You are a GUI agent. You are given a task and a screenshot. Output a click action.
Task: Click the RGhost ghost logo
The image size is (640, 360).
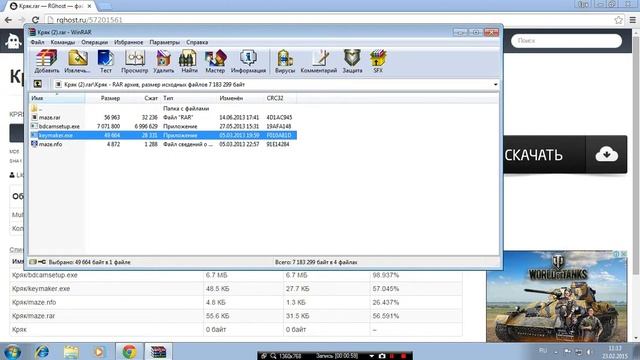point(13,41)
